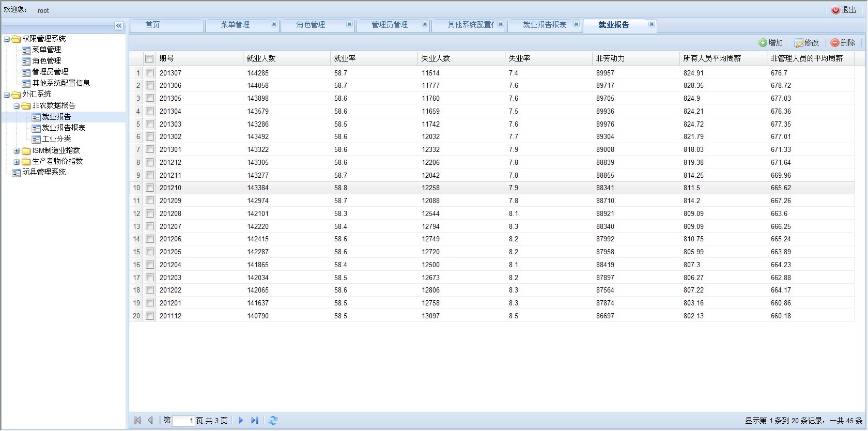
Task: Click cell 144285 in 就业人数 column
Action: (x=258, y=73)
